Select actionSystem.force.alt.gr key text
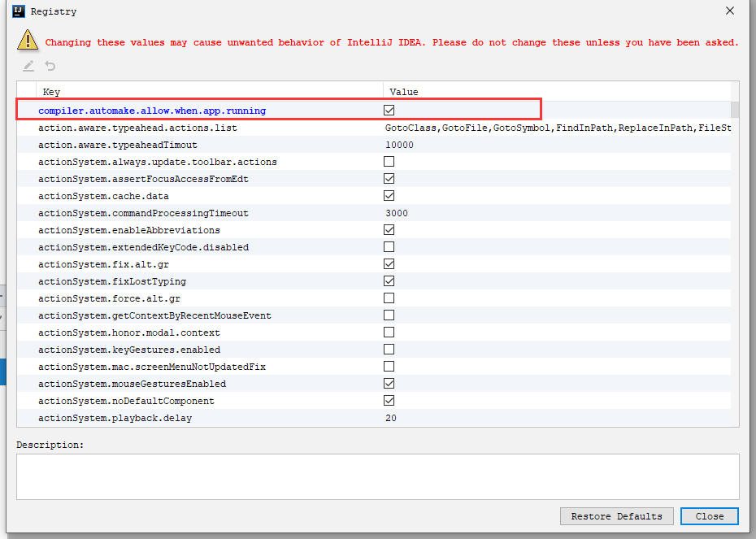 click(x=109, y=298)
